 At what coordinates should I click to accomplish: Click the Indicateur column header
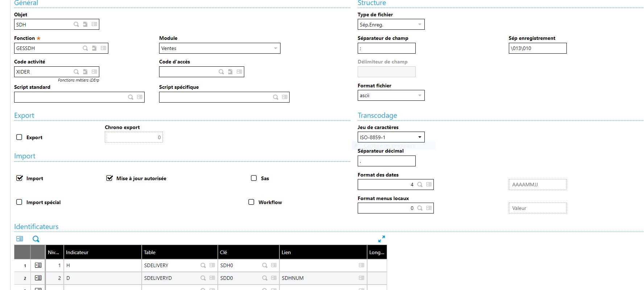[103, 252]
